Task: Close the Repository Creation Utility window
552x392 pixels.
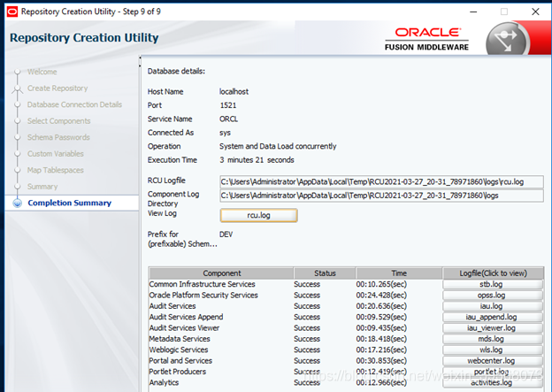Action: click(x=535, y=12)
